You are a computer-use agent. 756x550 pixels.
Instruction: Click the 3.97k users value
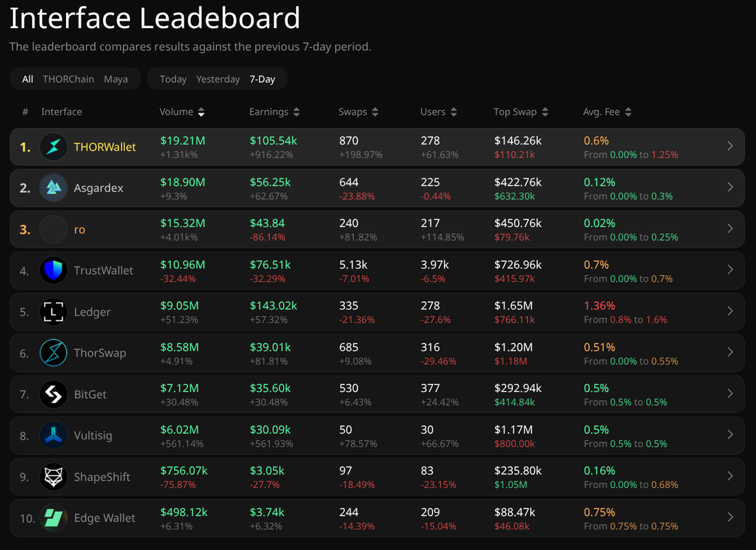click(x=434, y=265)
